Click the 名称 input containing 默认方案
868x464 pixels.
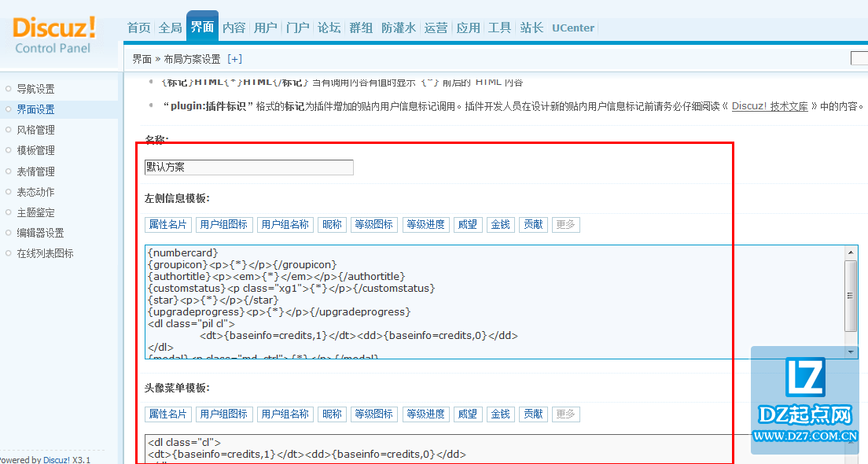(249, 168)
